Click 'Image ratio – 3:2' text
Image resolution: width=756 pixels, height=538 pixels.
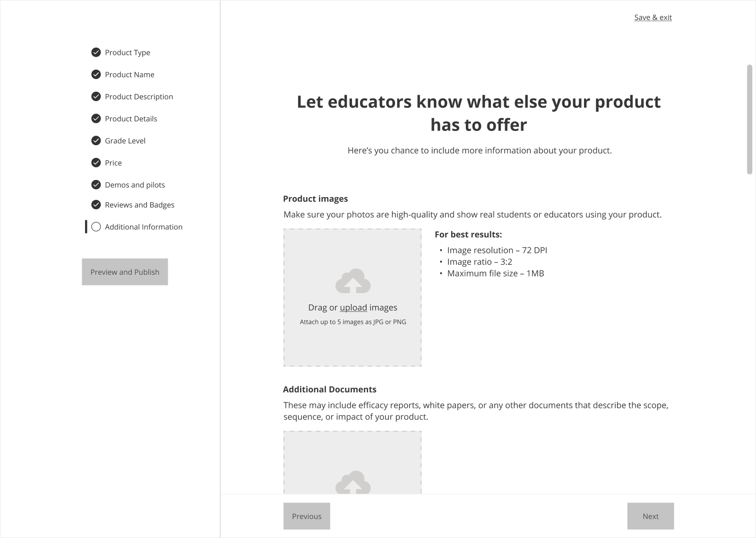(x=480, y=262)
